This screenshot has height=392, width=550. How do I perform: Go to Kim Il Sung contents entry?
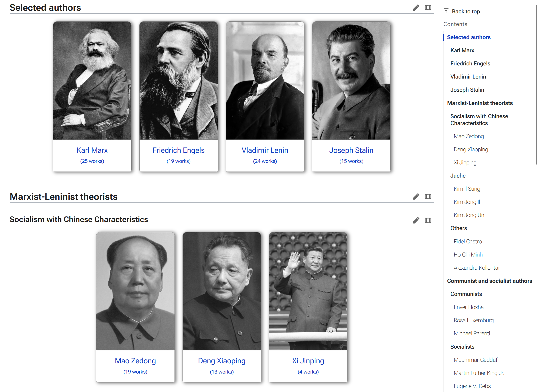(x=467, y=189)
